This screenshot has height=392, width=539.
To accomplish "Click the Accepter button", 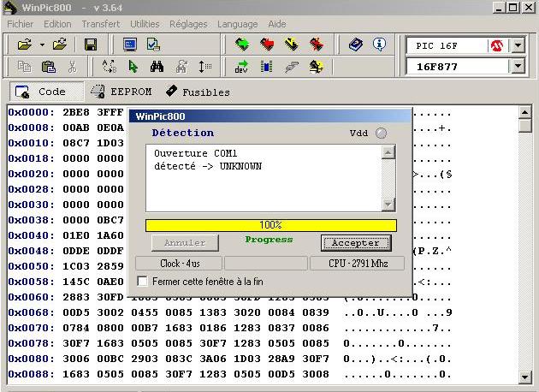I will [356, 243].
